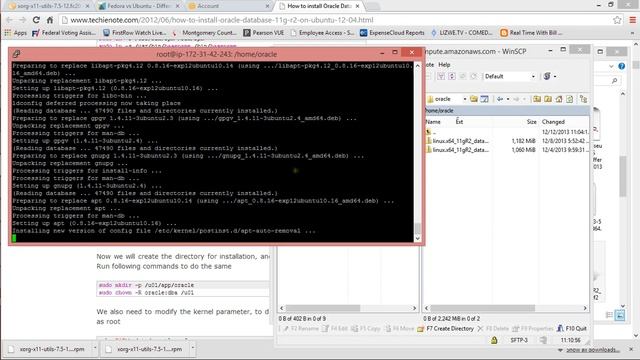
Task: Click the PuTTY terminal window icon
Action: coord(16,54)
